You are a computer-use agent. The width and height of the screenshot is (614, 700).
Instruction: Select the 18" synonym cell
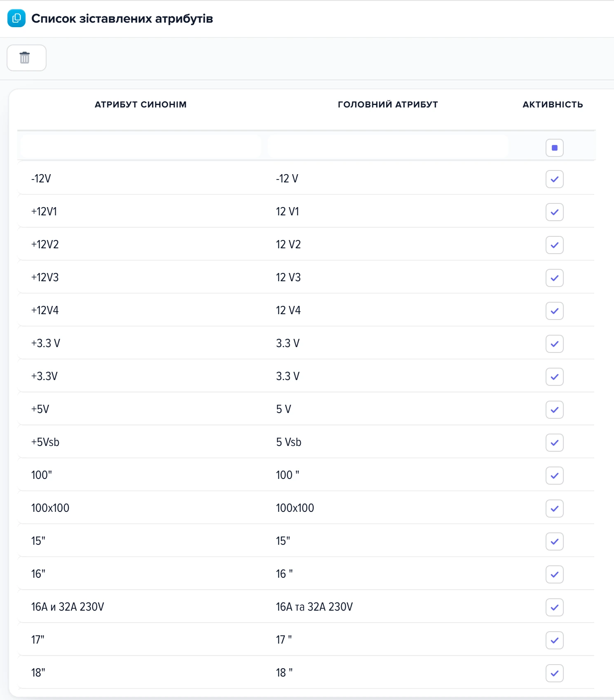coord(38,673)
